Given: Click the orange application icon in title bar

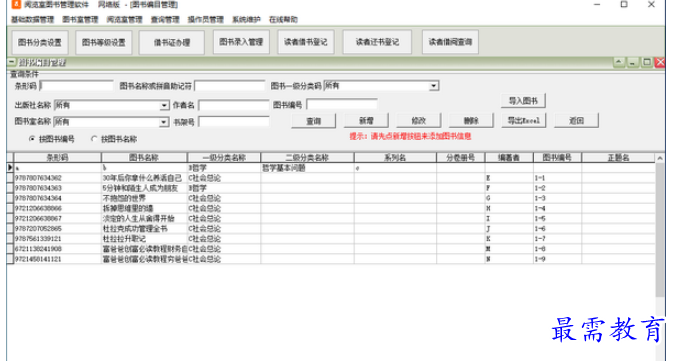Looking at the screenshot, I should [x=16, y=4].
